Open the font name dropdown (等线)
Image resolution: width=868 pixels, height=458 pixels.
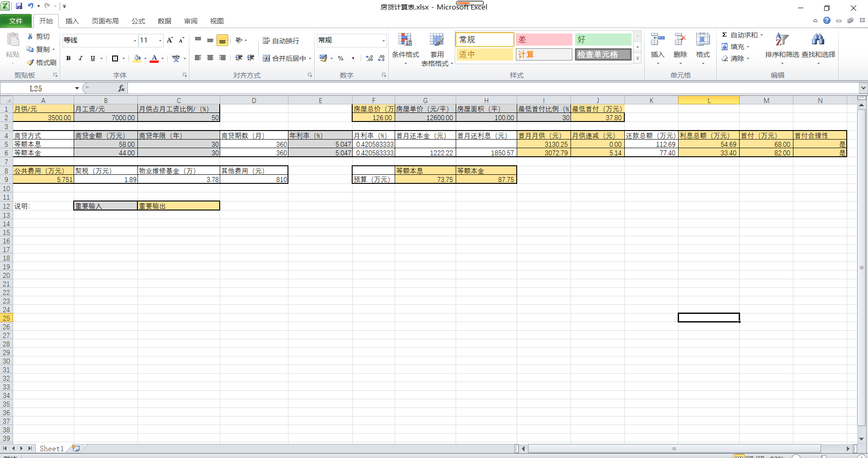[x=135, y=41]
